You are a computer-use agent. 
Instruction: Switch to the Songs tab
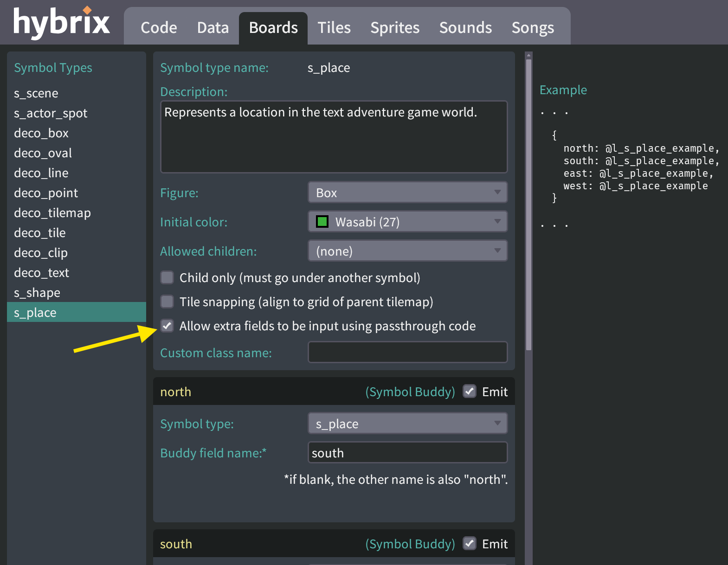click(x=533, y=28)
